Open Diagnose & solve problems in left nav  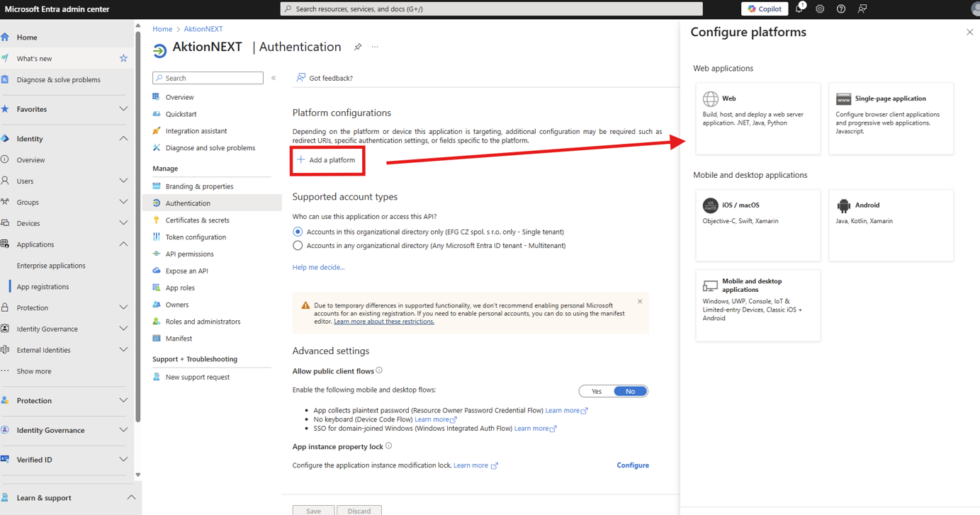[x=58, y=79]
